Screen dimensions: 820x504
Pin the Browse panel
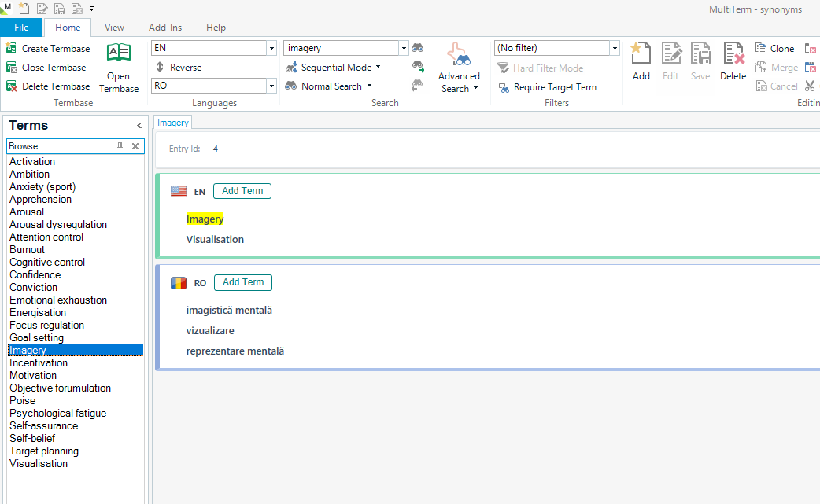(120, 146)
